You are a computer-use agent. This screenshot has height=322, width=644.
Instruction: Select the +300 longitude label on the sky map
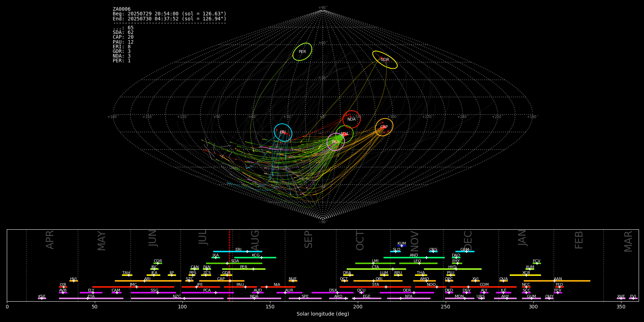tap(392, 117)
